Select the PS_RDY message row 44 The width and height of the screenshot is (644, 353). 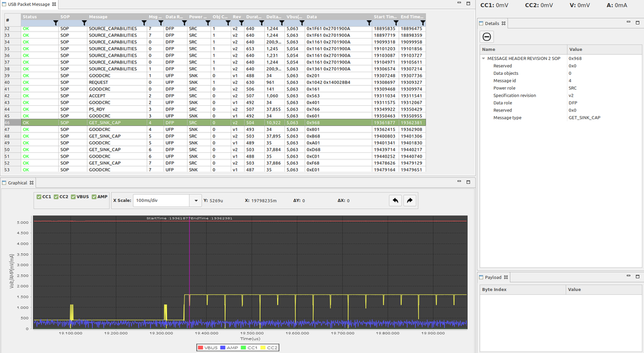click(215, 109)
